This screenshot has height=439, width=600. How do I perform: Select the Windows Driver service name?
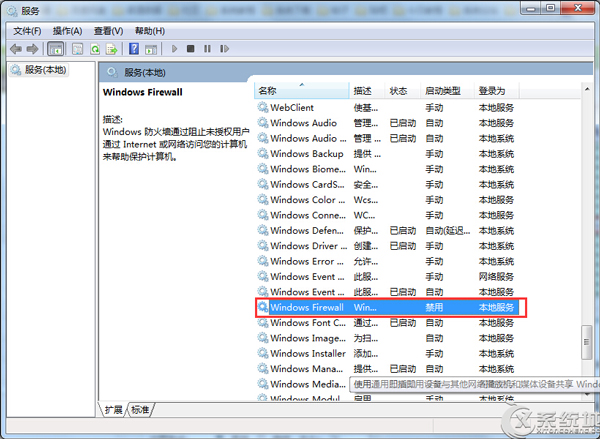[x=308, y=245]
